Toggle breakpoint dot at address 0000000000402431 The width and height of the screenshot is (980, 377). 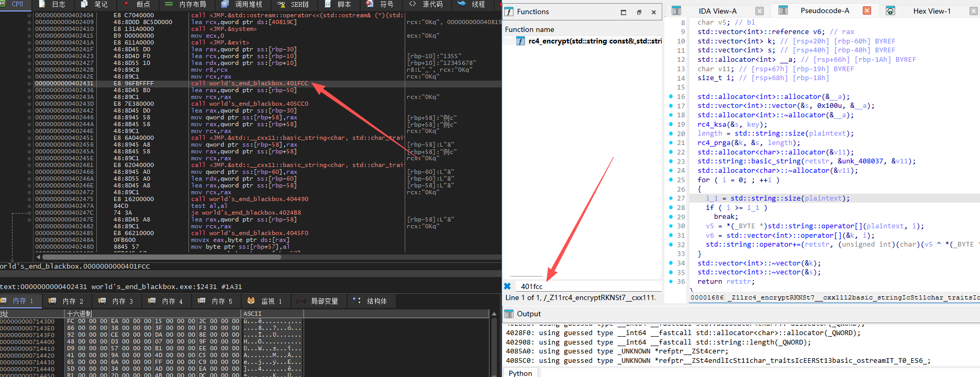point(29,83)
